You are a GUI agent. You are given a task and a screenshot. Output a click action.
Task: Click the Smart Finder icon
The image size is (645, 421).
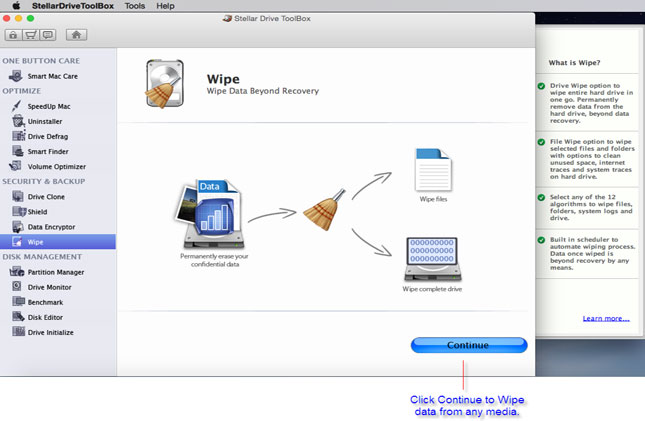click(x=18, y=151)
